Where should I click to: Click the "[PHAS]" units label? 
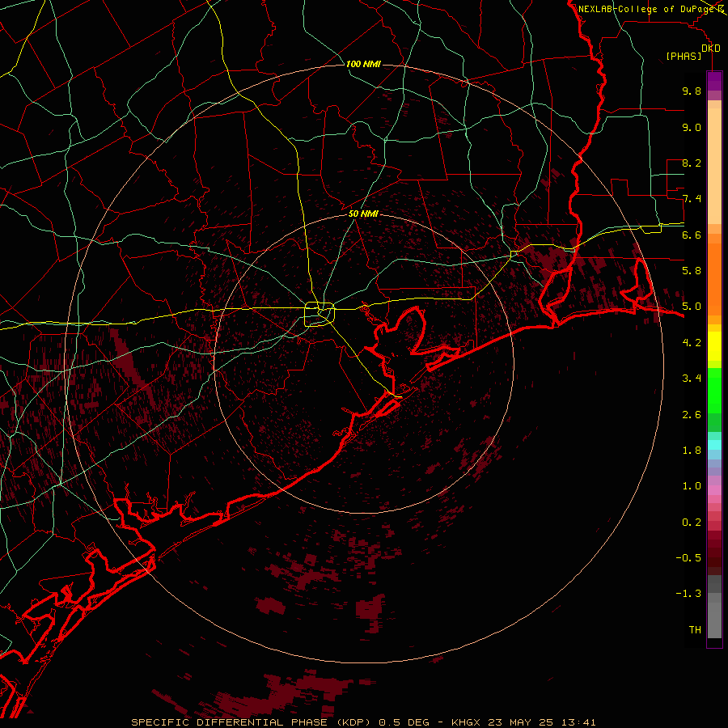coord(684,56)
